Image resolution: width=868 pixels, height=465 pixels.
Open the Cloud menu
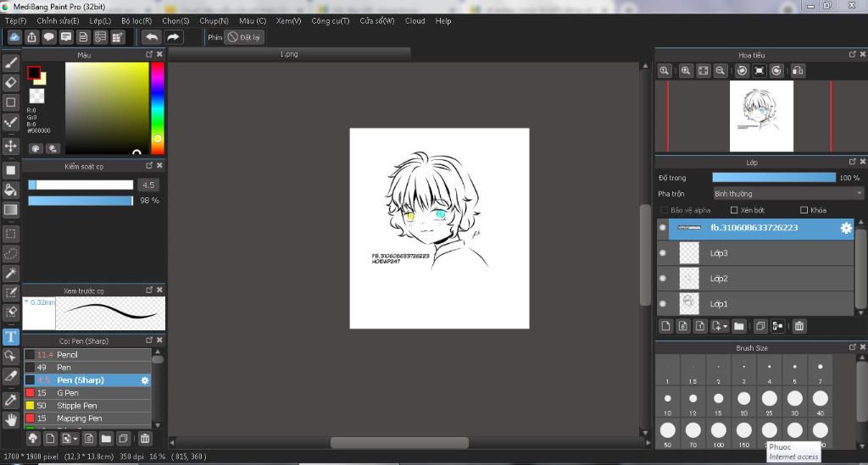coord(415,20)
